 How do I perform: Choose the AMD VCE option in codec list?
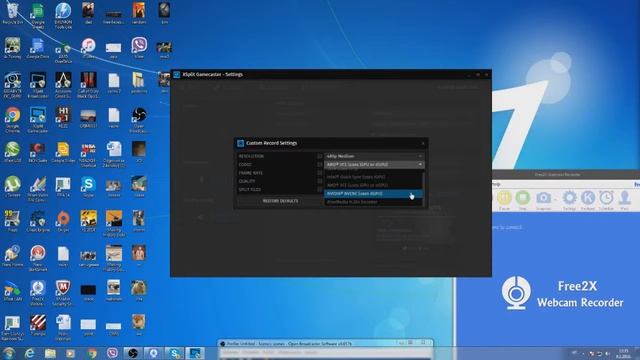coord(373,185)
